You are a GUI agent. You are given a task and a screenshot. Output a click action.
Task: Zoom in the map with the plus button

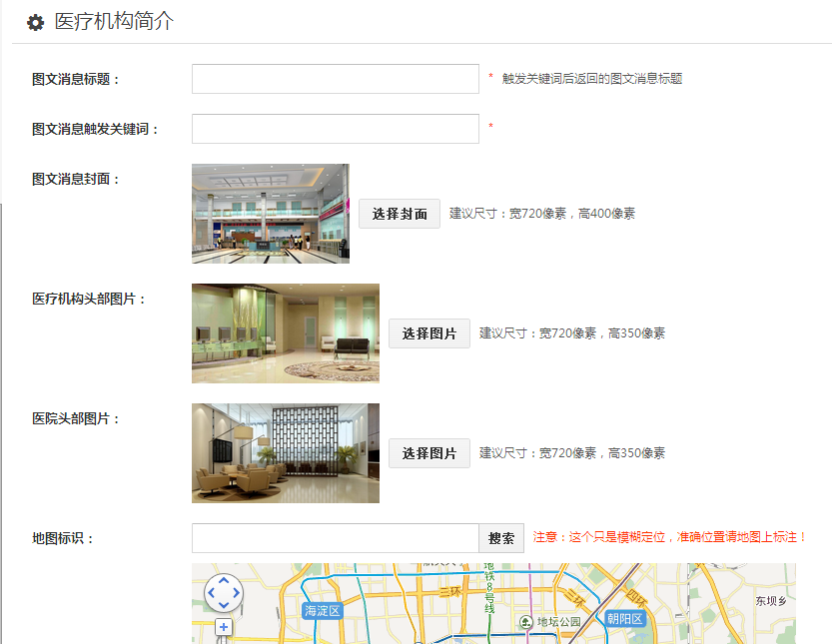pos(224,628)
